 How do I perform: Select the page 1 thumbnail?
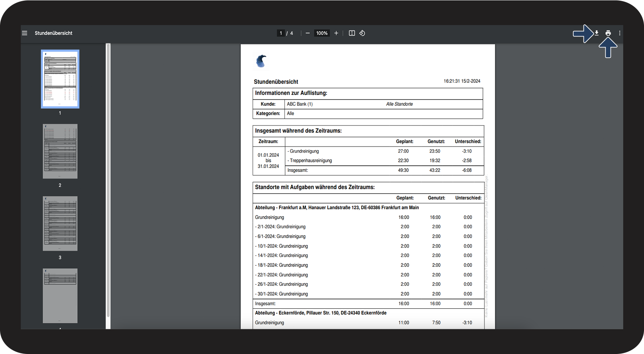coord(60,79)
